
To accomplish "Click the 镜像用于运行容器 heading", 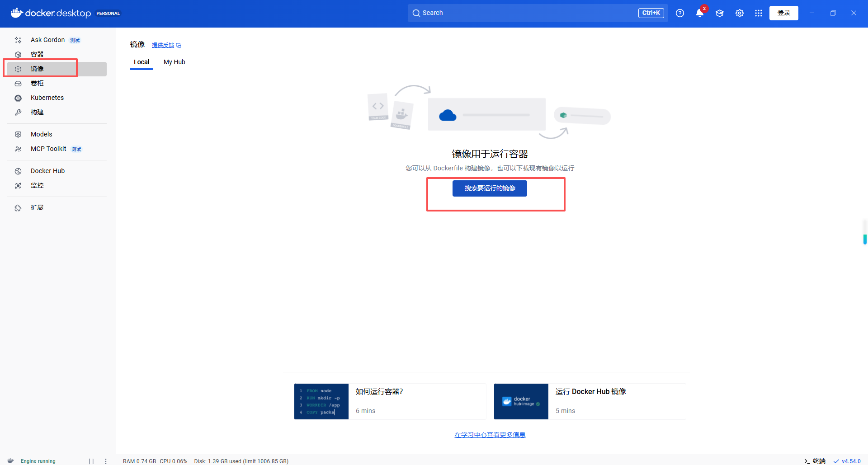I will coord(490,154).
